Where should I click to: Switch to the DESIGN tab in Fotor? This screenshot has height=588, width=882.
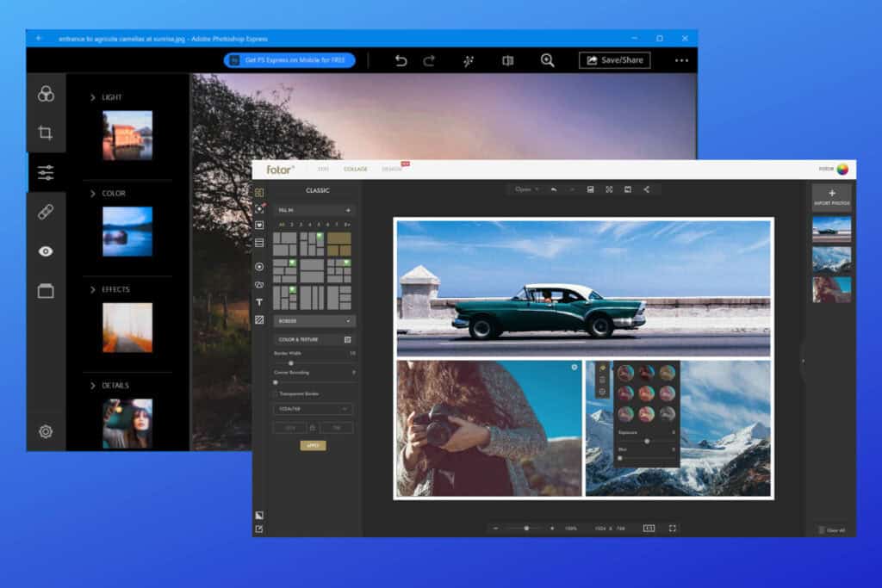tap(393, 169)
